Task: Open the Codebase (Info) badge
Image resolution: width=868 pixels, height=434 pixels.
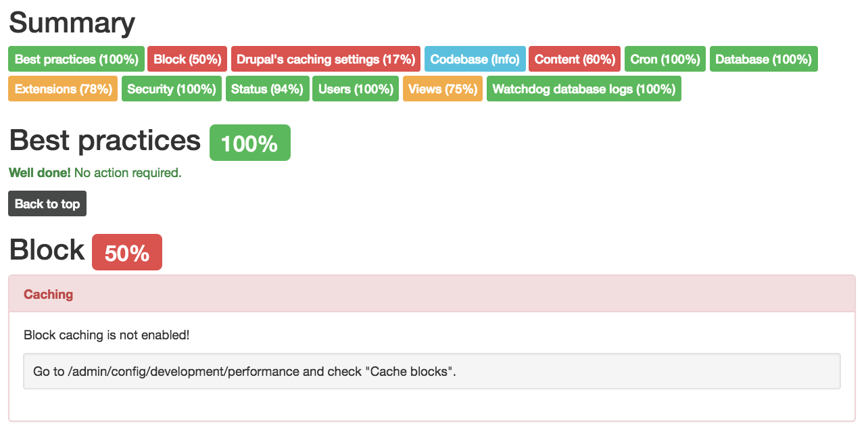Action: click(x=475, y=59)
